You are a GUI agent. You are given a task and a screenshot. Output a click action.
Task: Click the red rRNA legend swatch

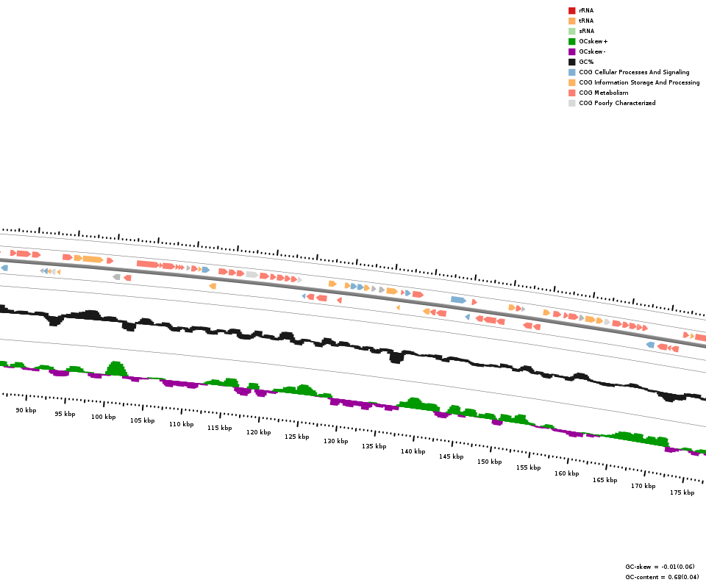(571, 10)
